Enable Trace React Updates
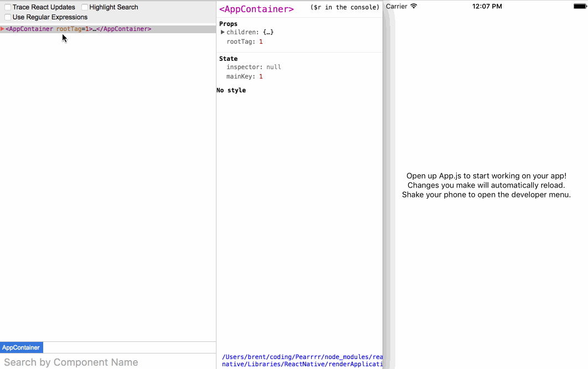The height and width of the screenshot is (369, 588). (7, 7)
